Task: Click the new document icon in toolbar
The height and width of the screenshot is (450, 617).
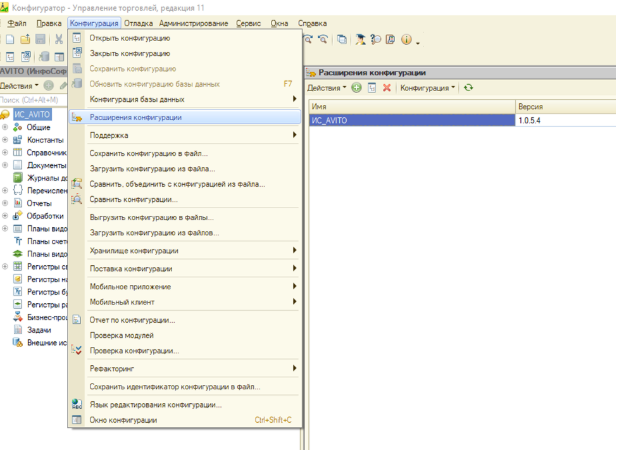Action: pos(9,40)
